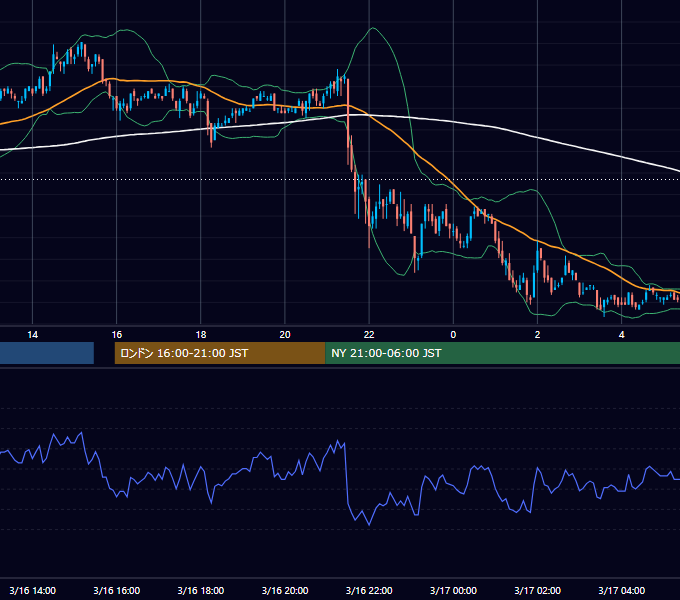Click the hour 18 axis label
680x600 pixels.
201,335
